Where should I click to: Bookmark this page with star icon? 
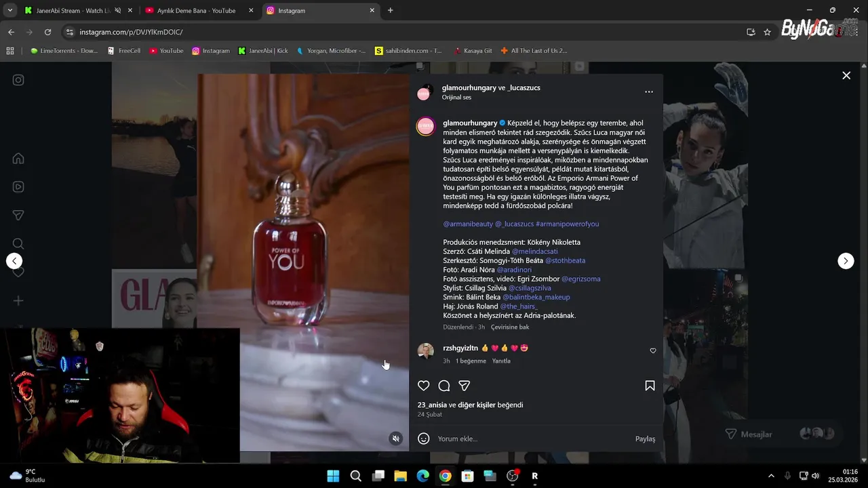[767, 32]
